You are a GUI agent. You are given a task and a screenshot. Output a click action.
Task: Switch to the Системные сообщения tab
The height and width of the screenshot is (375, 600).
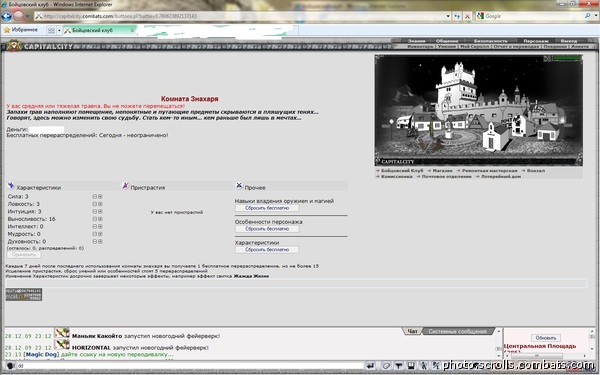click(458, 331)
